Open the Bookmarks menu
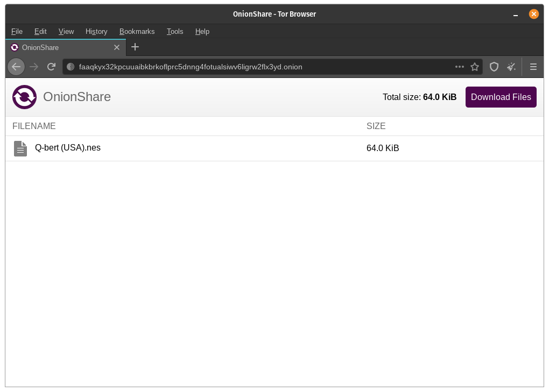The height and width of the screenshot is (392, 549). [x=137, y=31]
